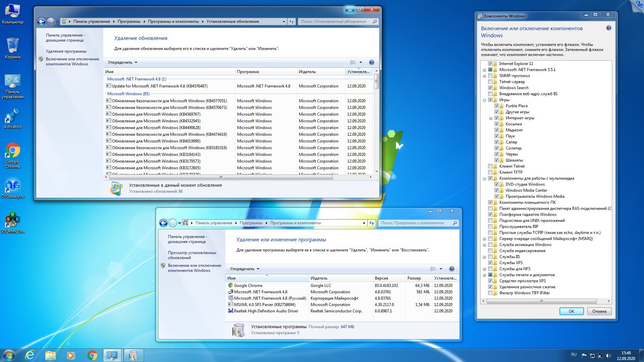Image resolution: width=644 pixels, height=362 pixels.
Task: Open Удаление программы link
Action: click(x=66, y=51)
